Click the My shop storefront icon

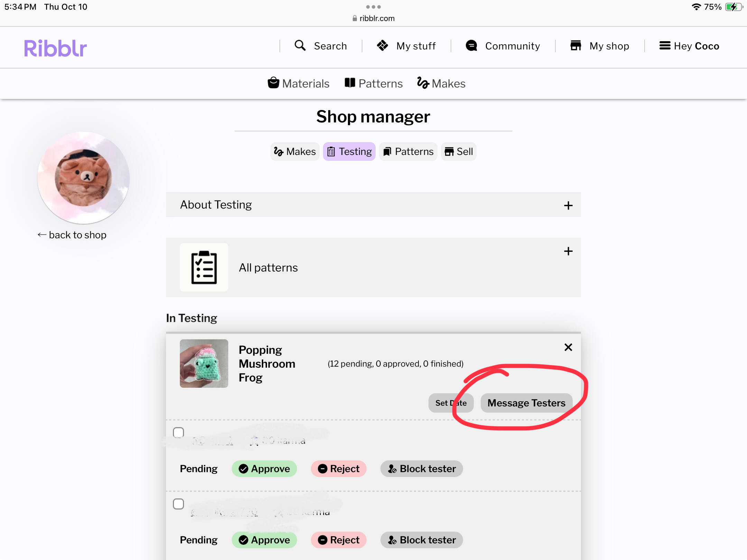point(576,46)
